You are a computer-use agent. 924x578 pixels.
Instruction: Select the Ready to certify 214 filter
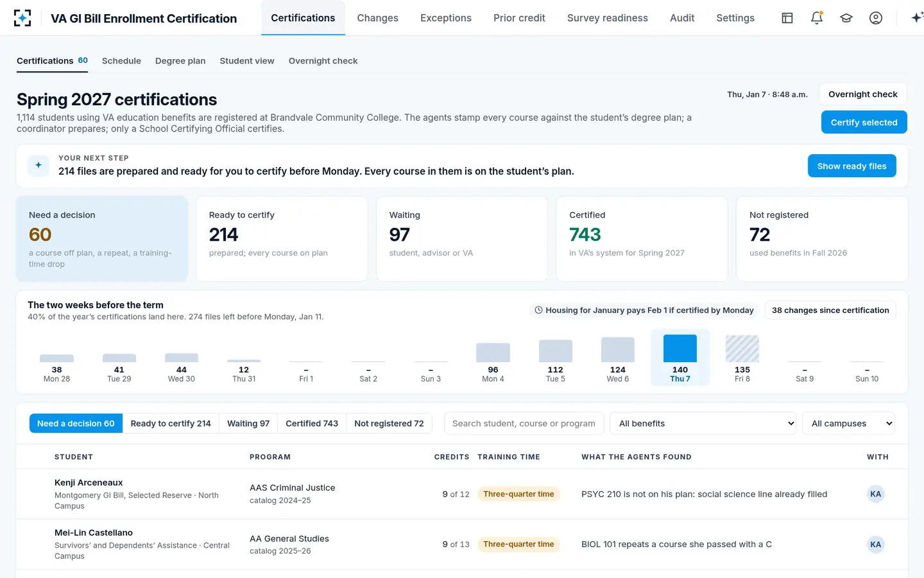click(171, 423)
